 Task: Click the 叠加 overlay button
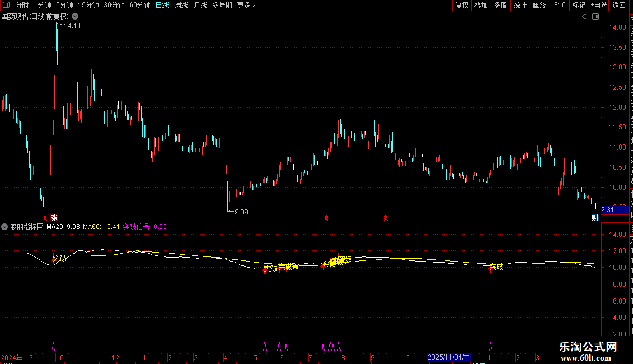(x=481, y=5)
